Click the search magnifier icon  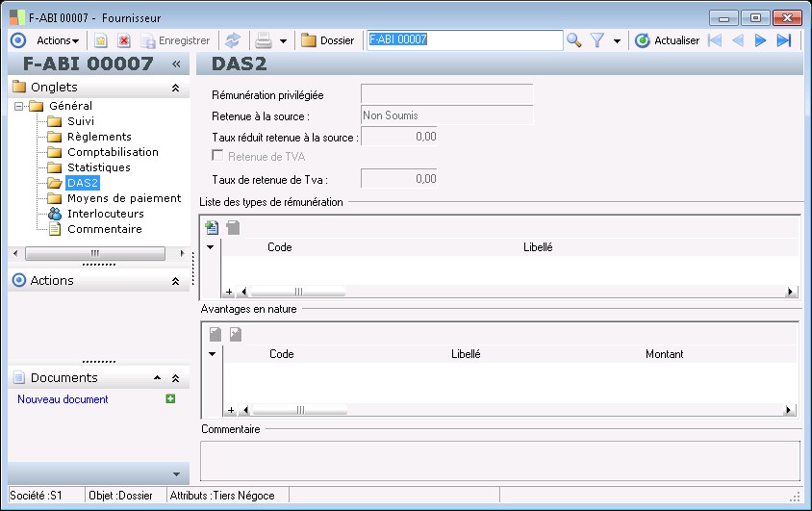coord(574,40)
